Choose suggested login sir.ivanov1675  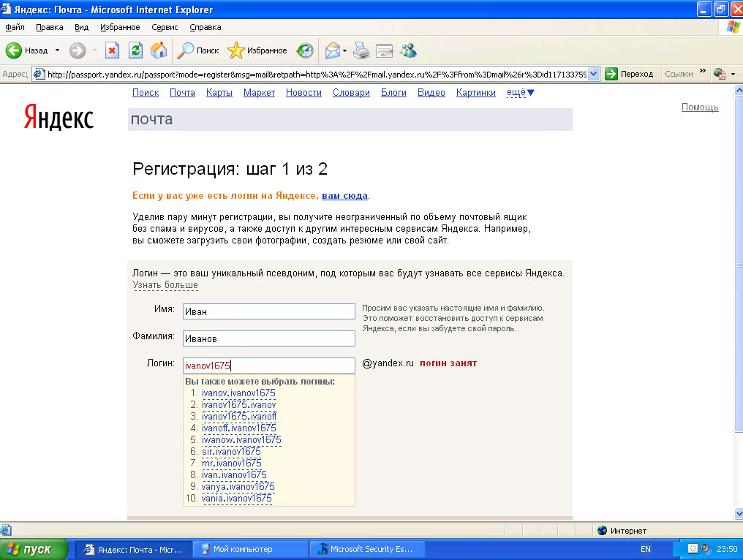point(231,452)
